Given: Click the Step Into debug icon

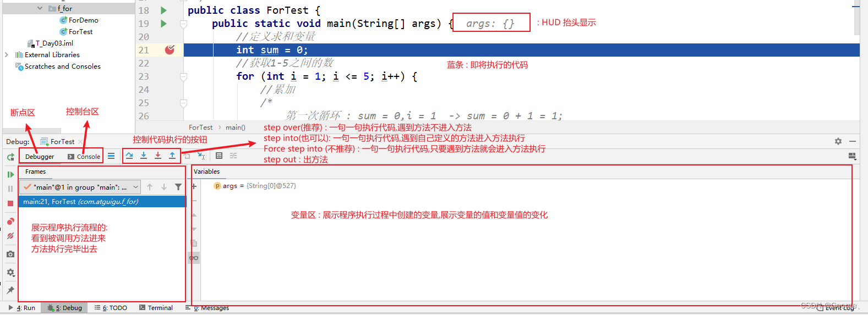Looking at the screenshot, I should pyautogui.click(x=144, y=156).
